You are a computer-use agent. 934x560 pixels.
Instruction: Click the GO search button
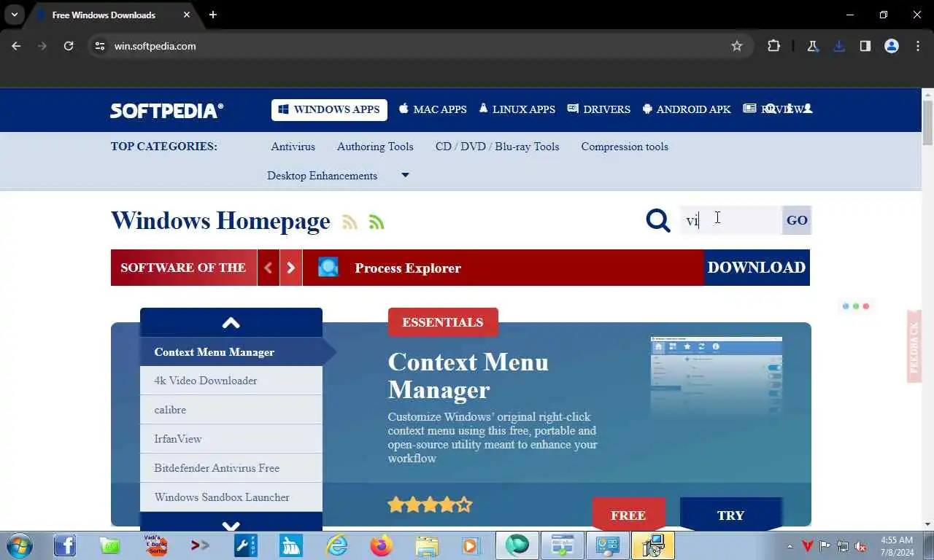(x=797, y=220)
